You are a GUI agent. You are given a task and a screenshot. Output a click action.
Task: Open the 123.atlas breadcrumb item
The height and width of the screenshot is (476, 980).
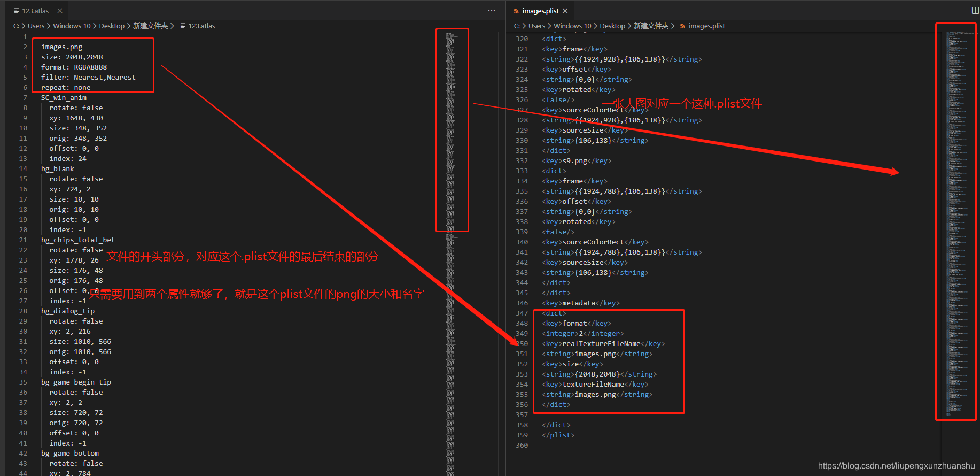201,26
